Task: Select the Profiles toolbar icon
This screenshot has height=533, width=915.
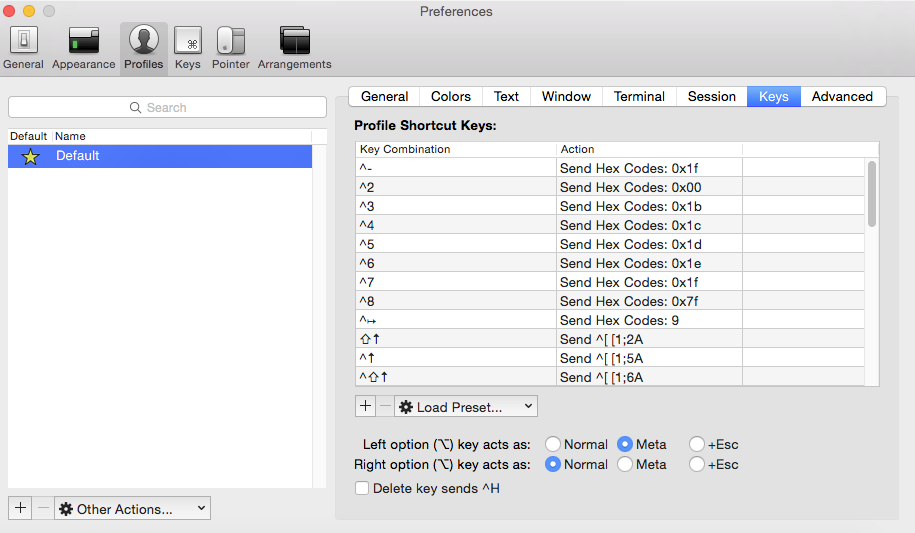Action: (144, 47)
